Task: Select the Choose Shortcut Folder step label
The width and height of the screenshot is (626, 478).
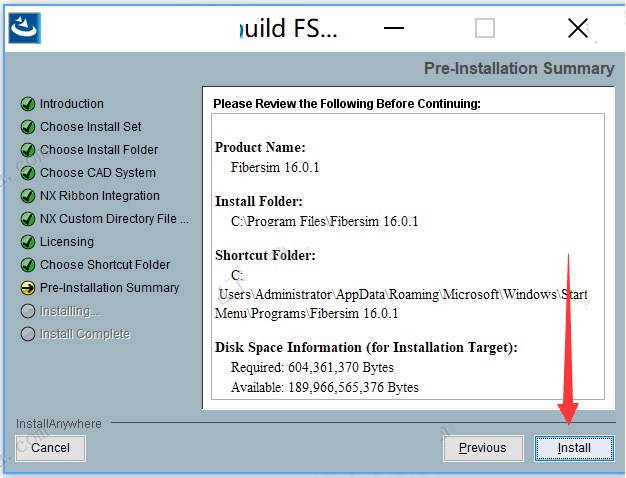Action: [105, 265]
